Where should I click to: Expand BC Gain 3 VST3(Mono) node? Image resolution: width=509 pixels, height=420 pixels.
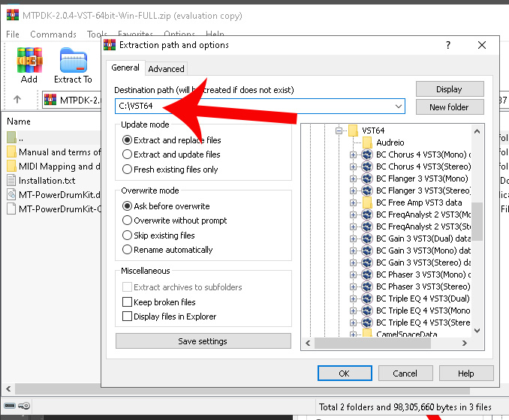(353, 250)
